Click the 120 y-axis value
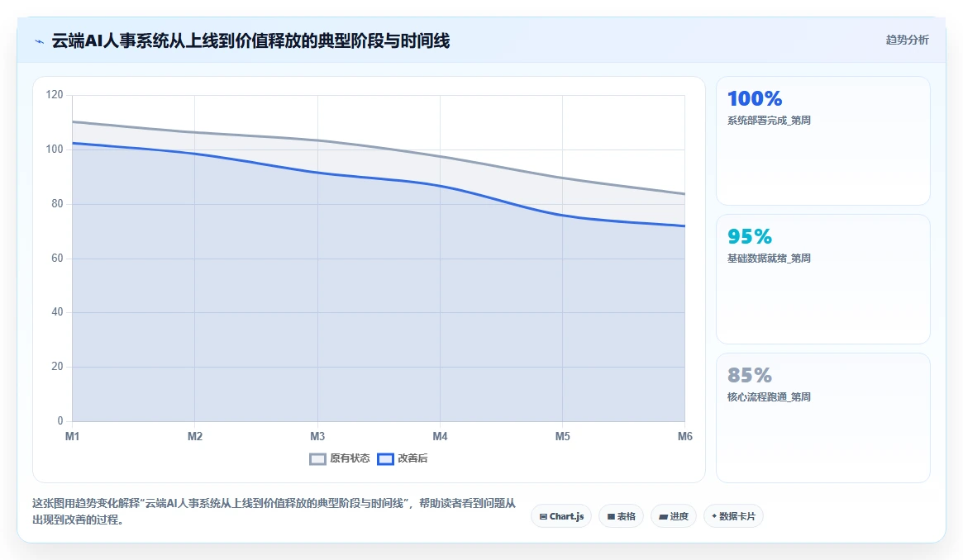Screen dimensions: 963x560 tap(54, 94)
